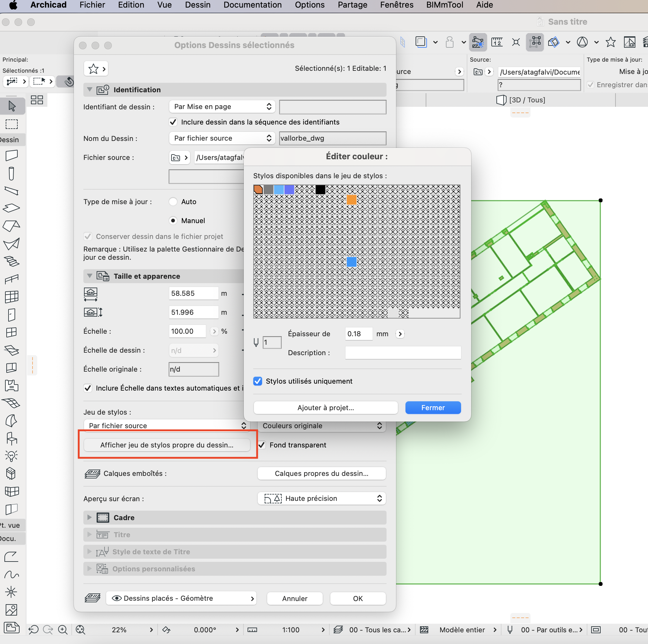
Task: Open the Documentation menu
Action: click(x=253, y=5)
